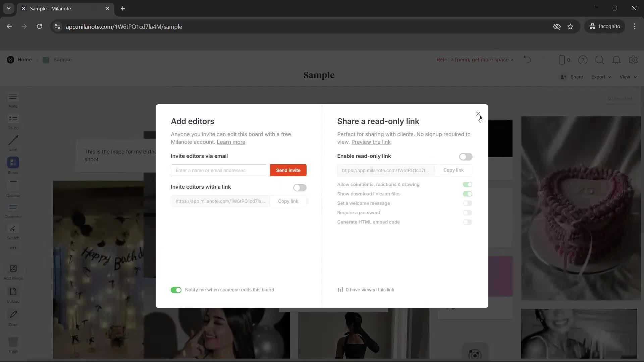This screenshot has width=644, height=362.
Task: Enable the read-only link toggle
Action: [466, 157]
